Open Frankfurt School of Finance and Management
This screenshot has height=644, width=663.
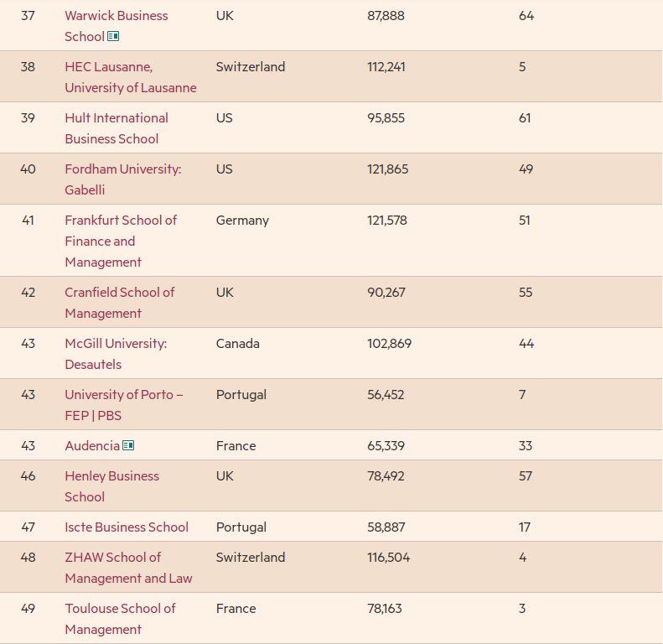click(121, 241)
